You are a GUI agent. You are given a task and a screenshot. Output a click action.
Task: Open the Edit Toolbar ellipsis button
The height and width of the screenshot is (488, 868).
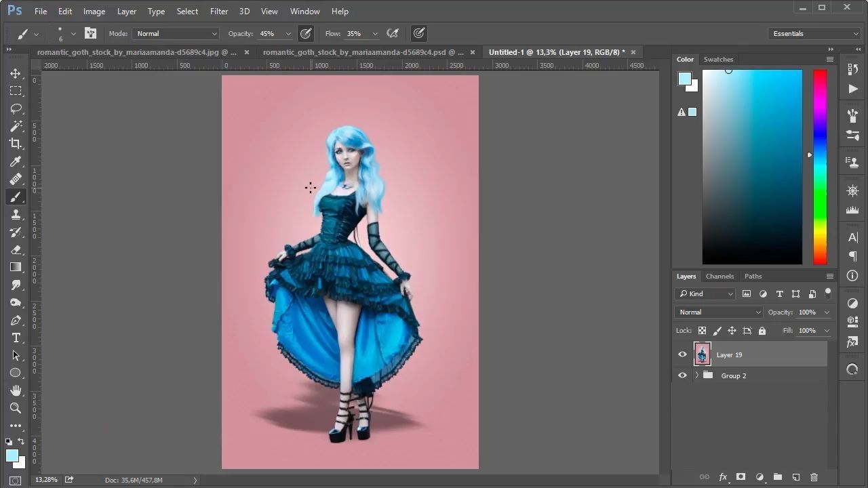click(x=16, y=426)
